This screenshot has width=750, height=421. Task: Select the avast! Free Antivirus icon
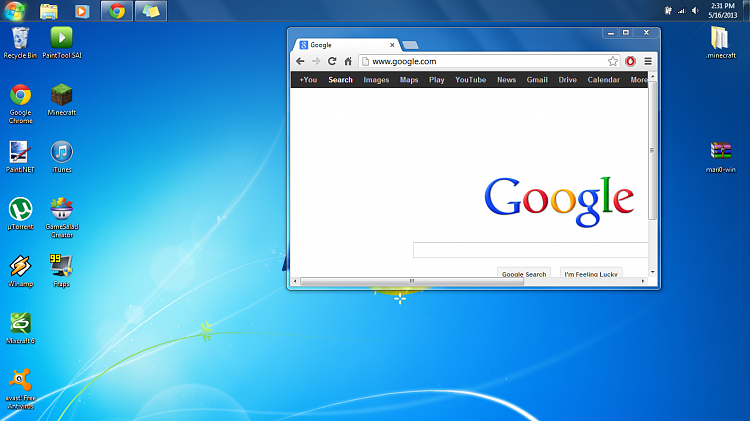(x=21, y=388)
